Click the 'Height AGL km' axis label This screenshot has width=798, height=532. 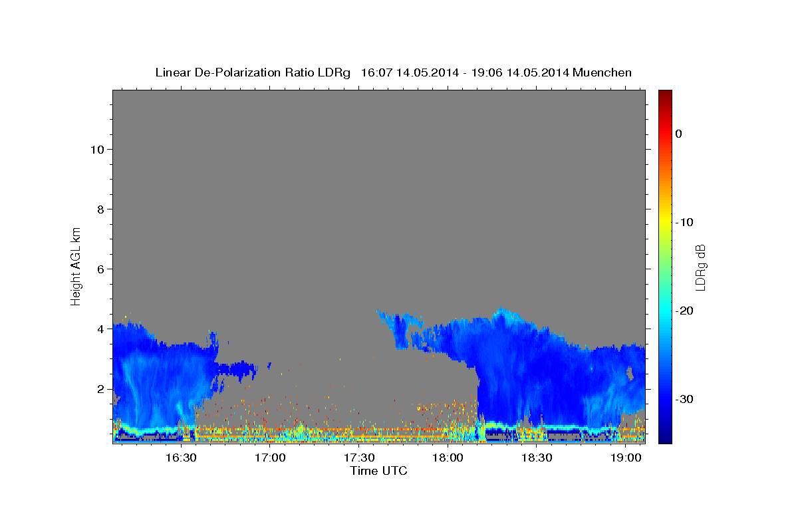pos(76,265)
